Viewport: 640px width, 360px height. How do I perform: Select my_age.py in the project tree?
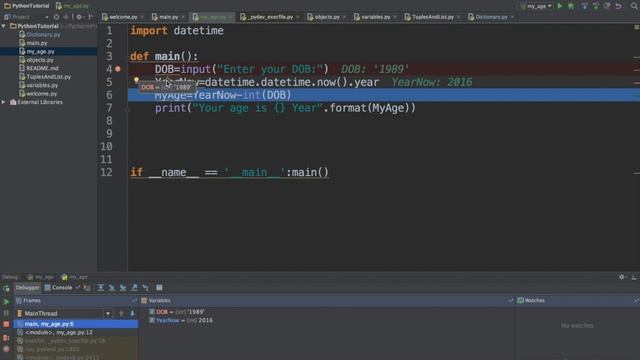(x=40, y=51)
